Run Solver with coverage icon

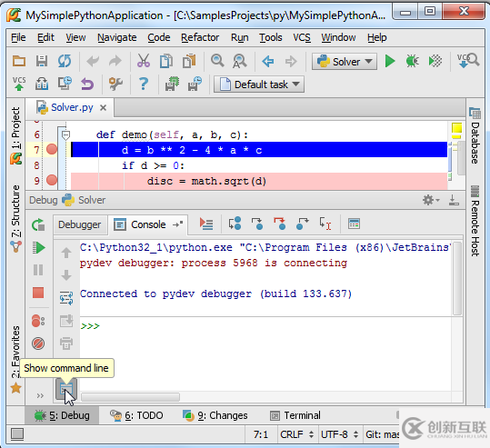[435, 61]
